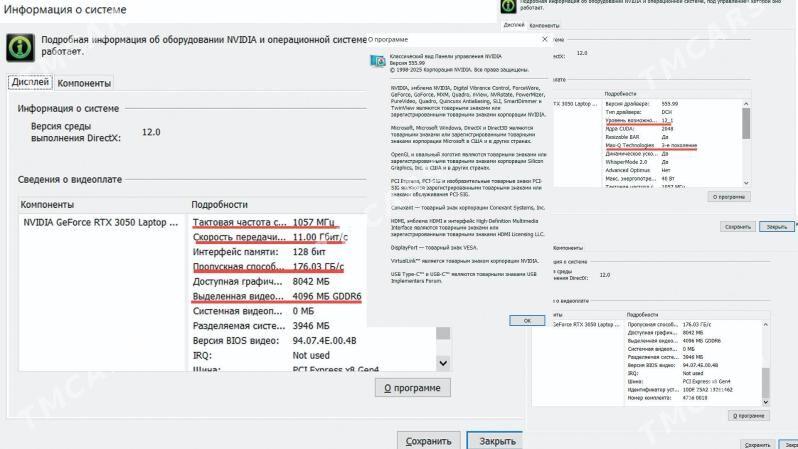Click "Уровень возможно..." 12_1 row in top-right window

[639, 121]
